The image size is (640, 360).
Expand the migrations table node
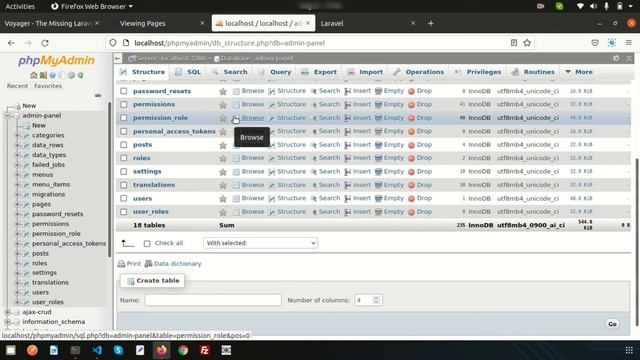[18, 195]
